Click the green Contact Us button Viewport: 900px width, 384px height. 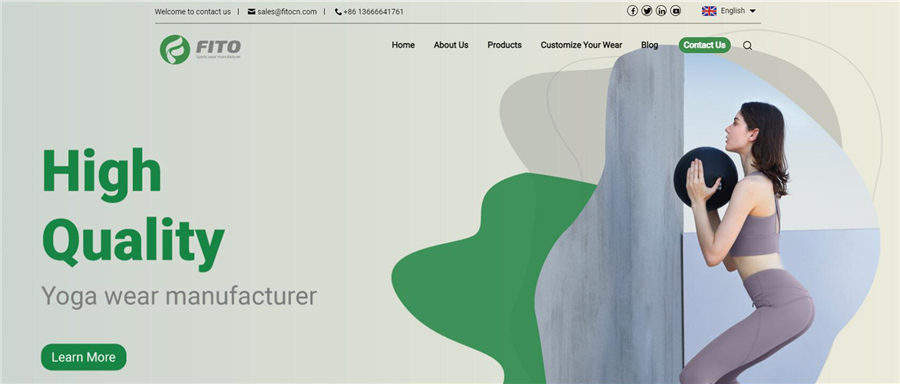704,45
